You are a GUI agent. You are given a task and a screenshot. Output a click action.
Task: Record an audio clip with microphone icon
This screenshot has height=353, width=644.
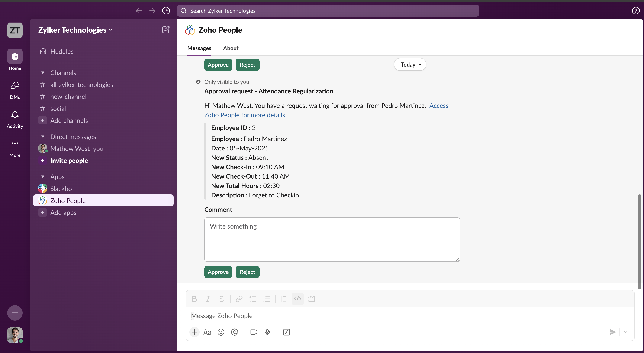(267, 332)
